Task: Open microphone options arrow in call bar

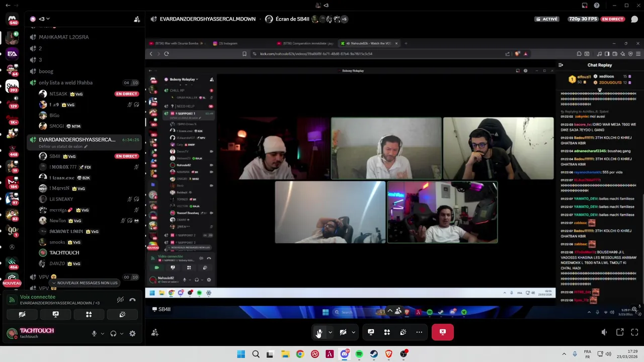Action: click(330, 332)
